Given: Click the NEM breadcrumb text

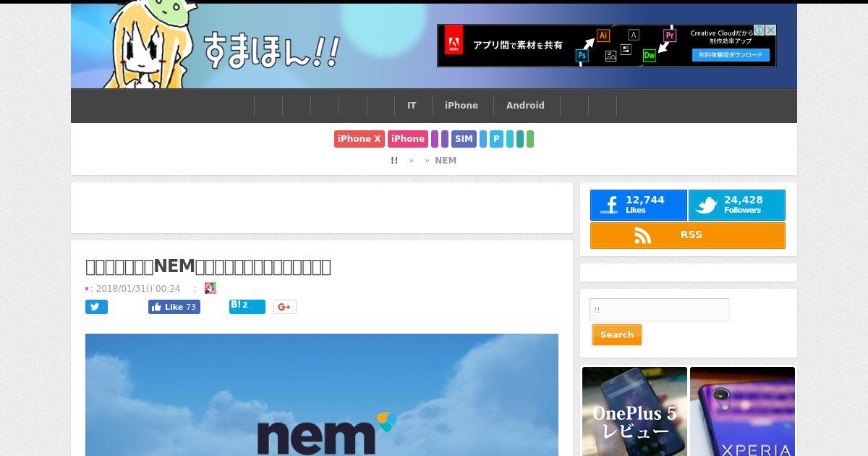Looking at the screenshot, I should coord(446,161).
